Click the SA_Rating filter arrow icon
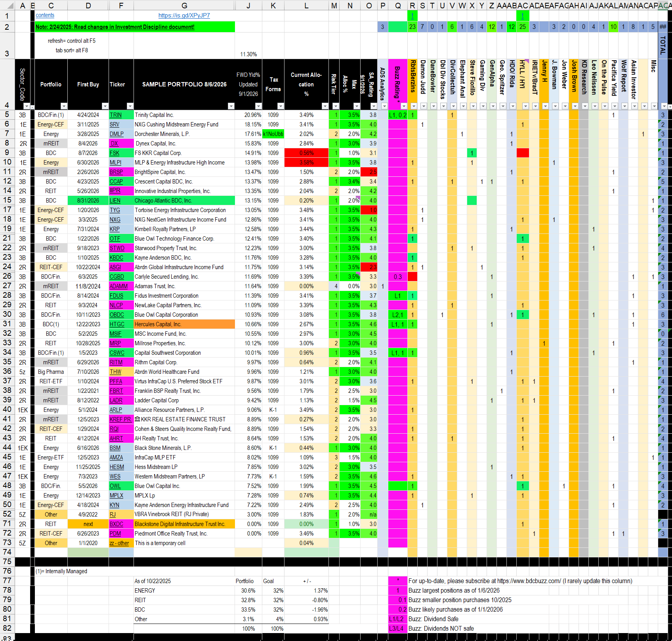Image resolution: width=672 pixels, height=641 pixels. pyautogui.click(x=374, y=106)
